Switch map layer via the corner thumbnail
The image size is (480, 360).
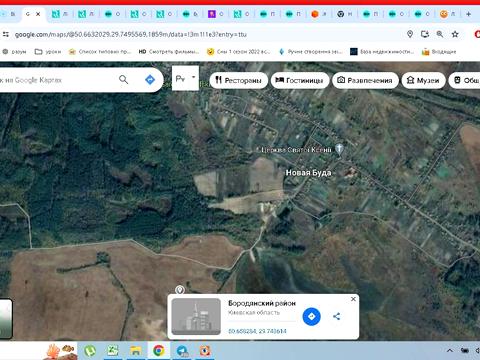pyautogui.click(x=6, y=319)
